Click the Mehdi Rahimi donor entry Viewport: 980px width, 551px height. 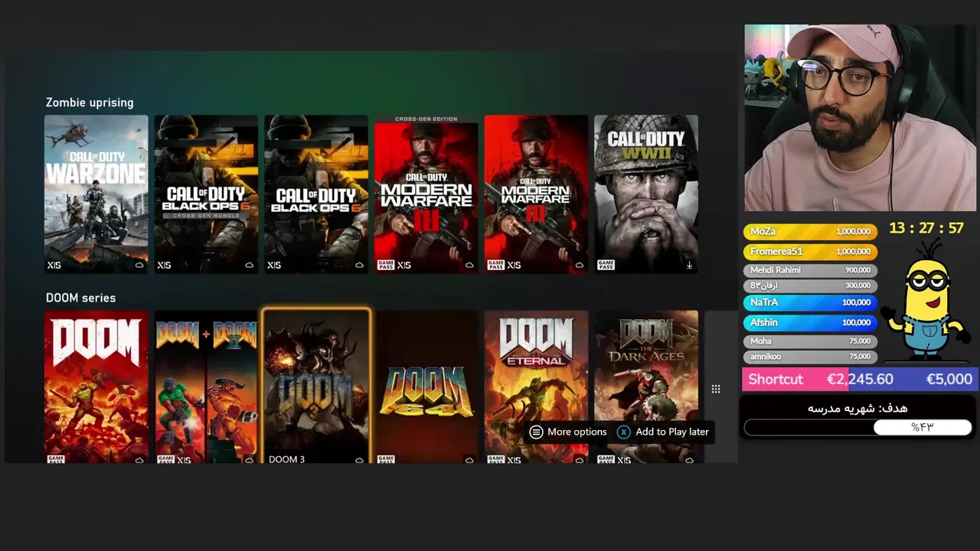[x=810, y=270]
